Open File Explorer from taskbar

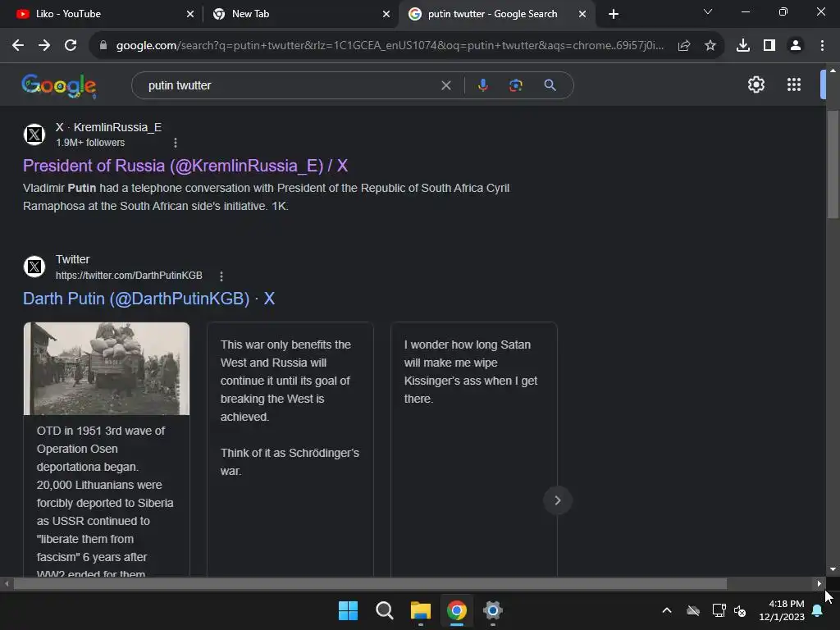point(421,610)
